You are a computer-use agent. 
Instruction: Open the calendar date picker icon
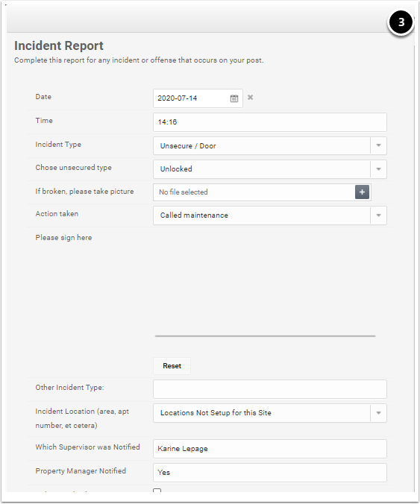point(234,98)
